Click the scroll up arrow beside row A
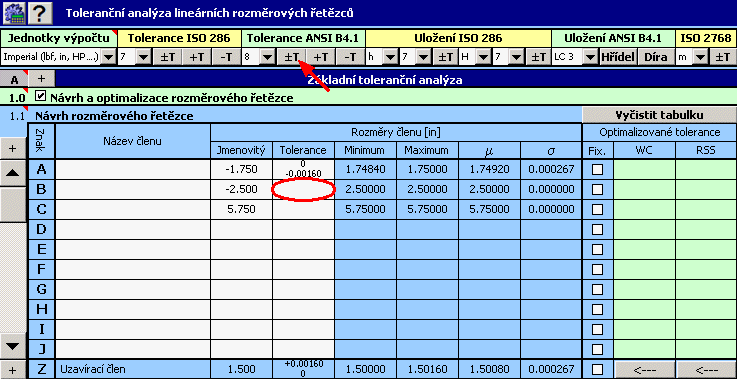The width and height of the screenshot is (737, 379). pyautogui.click(x=13, y=173)
